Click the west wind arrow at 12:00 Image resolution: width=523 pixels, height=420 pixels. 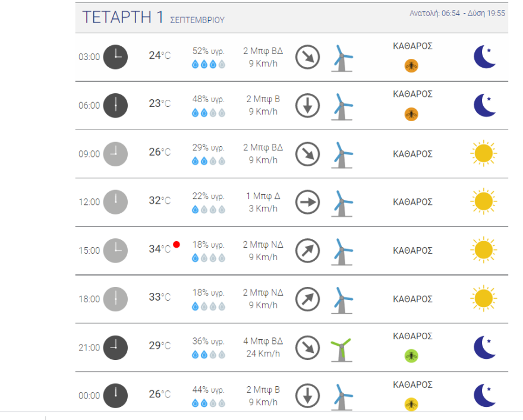308,202
